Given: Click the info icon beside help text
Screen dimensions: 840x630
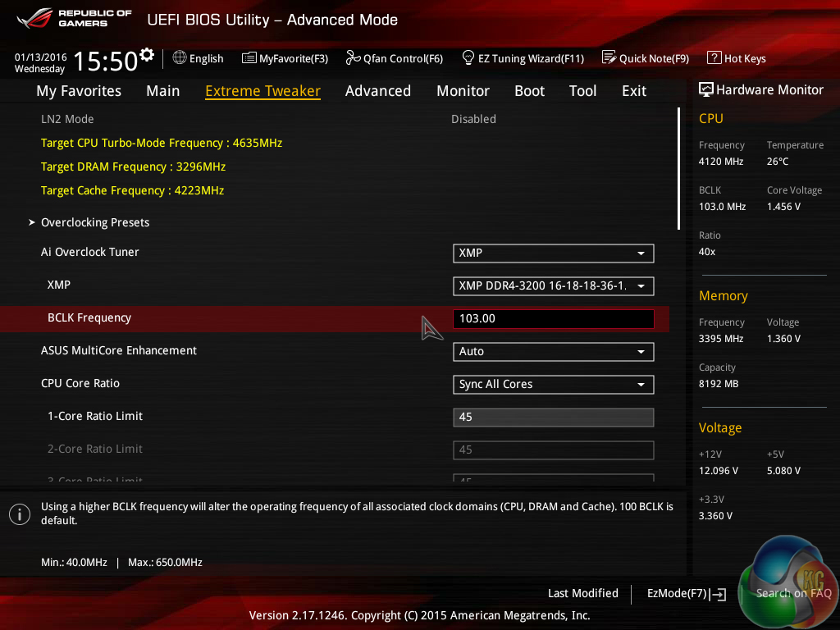Looking at the screenshot, I should (20, 515).
